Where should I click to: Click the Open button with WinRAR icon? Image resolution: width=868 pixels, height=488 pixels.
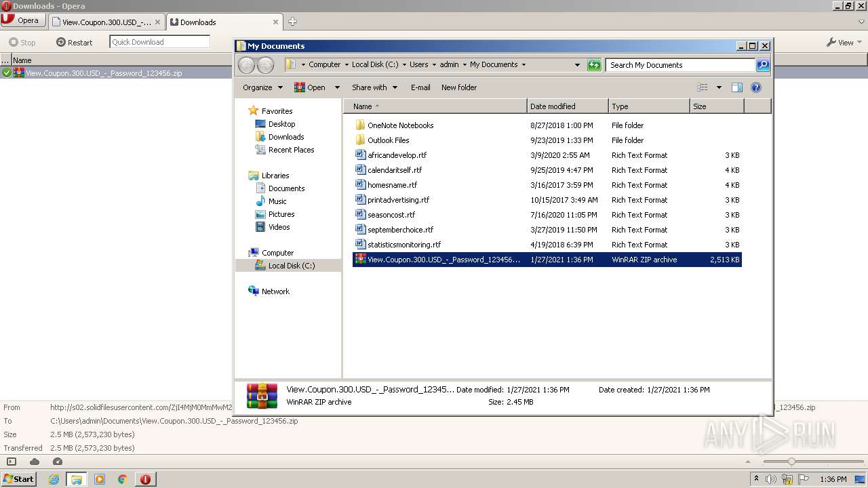point(309,87)
